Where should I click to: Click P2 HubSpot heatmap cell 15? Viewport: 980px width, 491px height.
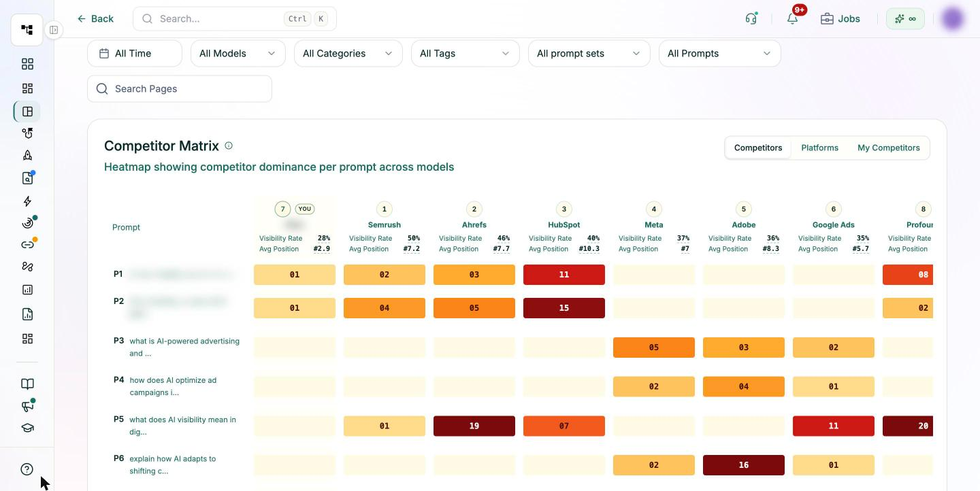coord(564,308)
